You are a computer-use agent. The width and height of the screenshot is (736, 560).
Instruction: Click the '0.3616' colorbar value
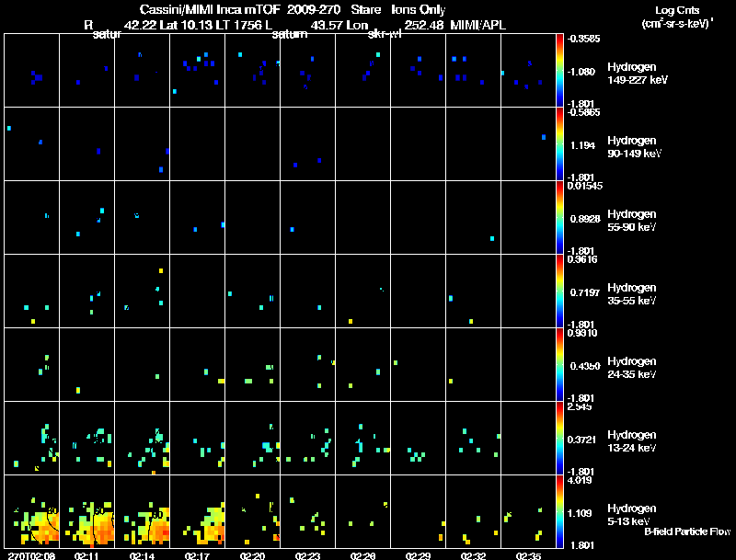(583, 259)
